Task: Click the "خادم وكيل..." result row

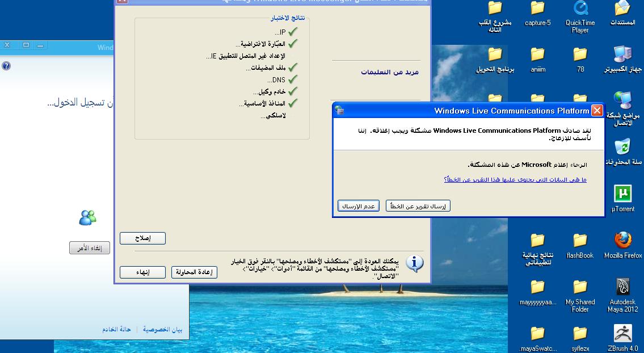Action: tap(276, 91)
